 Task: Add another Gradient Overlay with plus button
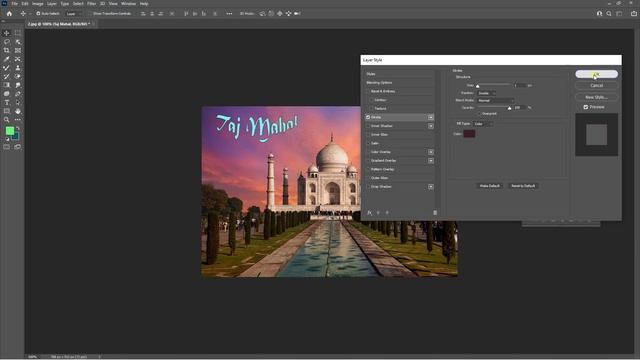tap(431, 160)
